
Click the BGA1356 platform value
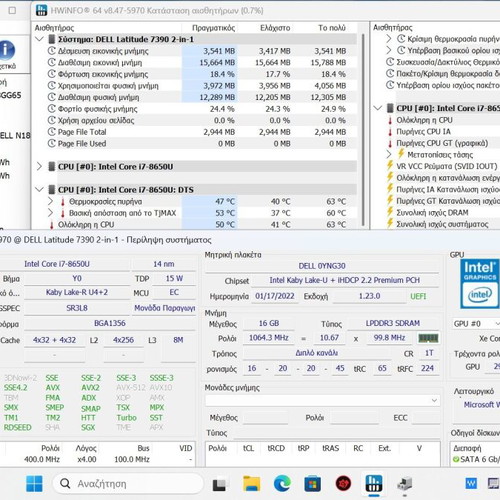click(x=110, y=323)
